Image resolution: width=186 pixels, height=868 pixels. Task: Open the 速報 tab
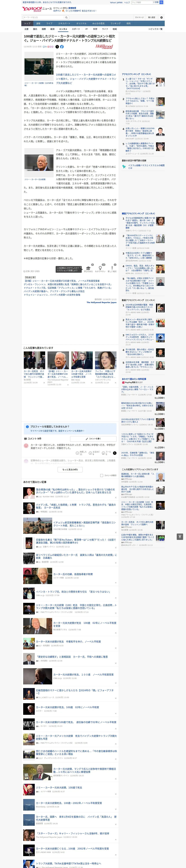(x=38, y=24)
